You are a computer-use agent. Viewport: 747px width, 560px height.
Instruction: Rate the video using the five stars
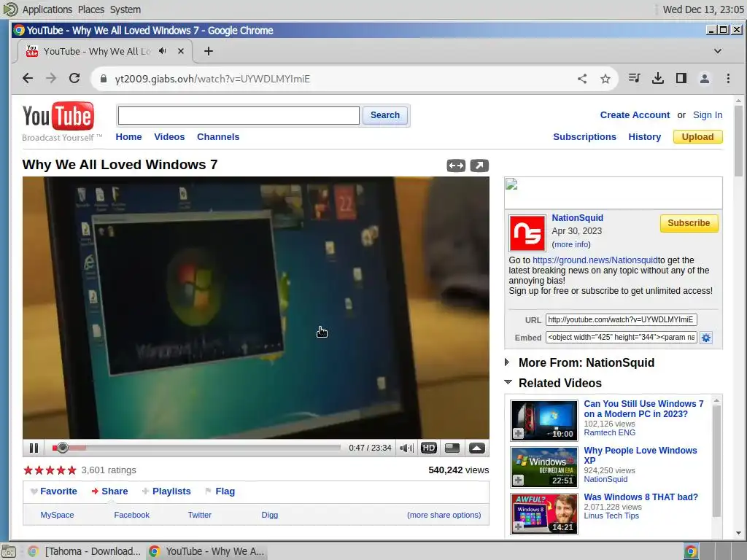pyautogui.click(x=50, y=470)
